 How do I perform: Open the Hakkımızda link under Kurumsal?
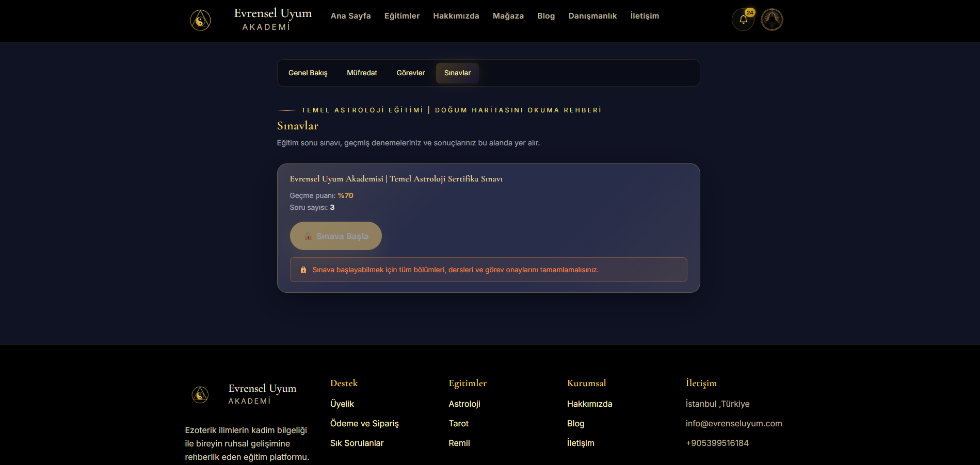[x=590, y=404]
